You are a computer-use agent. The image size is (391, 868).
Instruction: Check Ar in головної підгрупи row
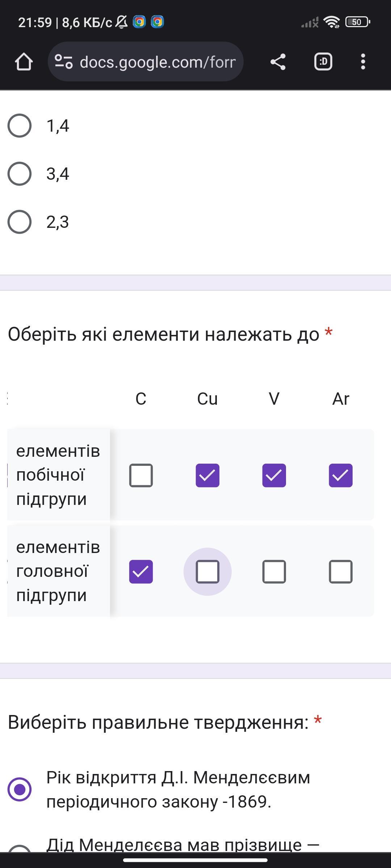pos(341,571)
